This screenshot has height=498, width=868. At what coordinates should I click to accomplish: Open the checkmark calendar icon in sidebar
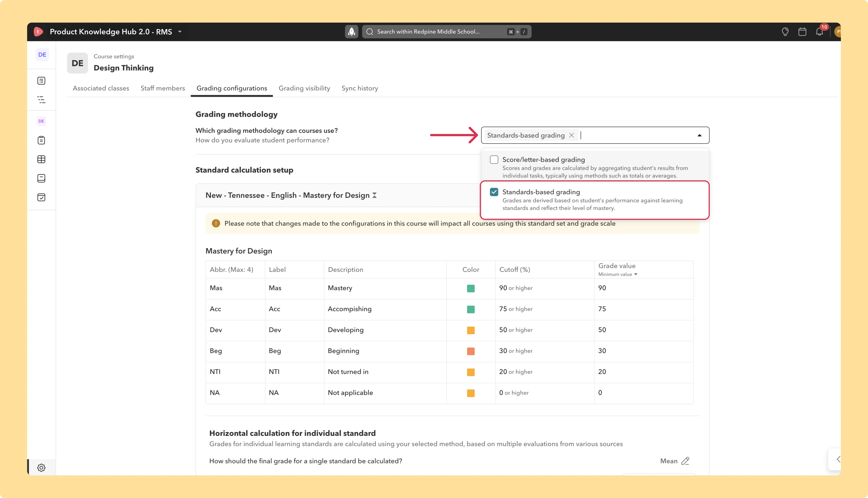pos(41,197)
